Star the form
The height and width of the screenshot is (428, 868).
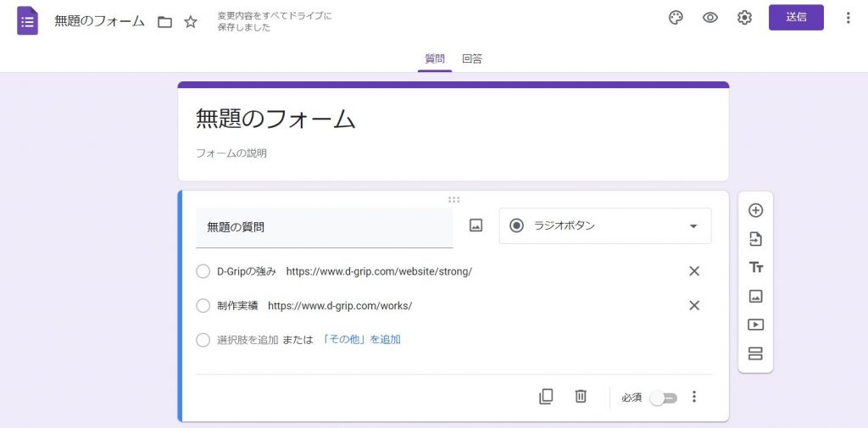click(191, 22)
